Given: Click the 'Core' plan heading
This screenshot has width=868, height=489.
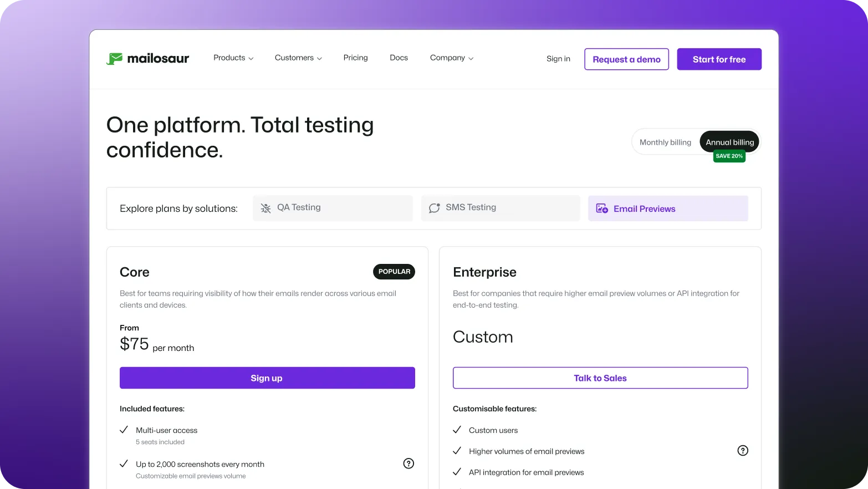Looking at the screenshot, I should click(x=135, y=272).
